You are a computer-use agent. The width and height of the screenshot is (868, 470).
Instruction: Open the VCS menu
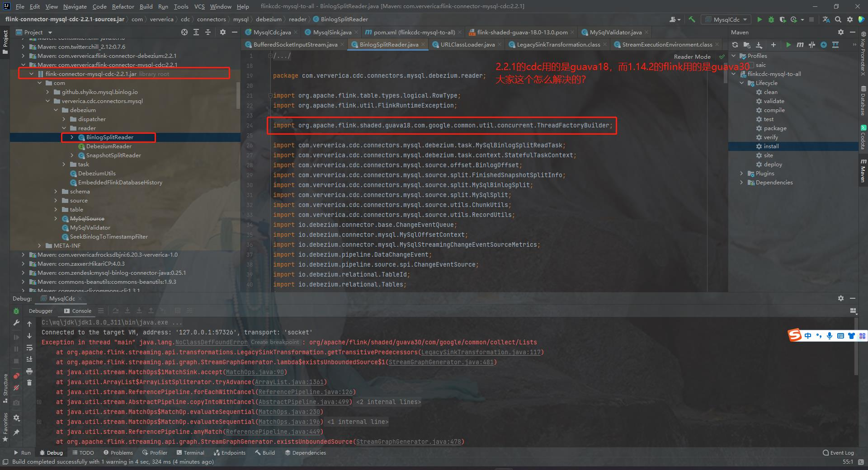pos(199,6)
